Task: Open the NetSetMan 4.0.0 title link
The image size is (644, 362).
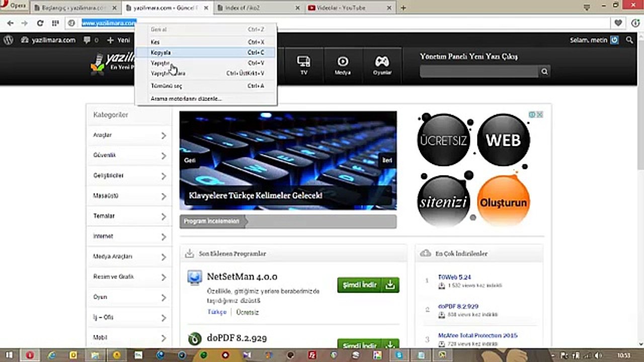Action: [242, 277]
